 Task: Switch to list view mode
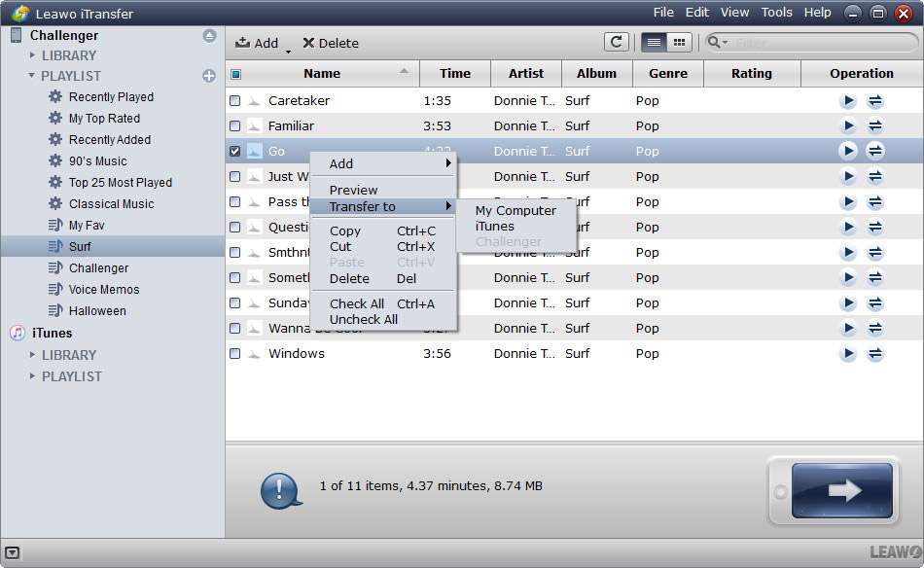click(655, 42)
